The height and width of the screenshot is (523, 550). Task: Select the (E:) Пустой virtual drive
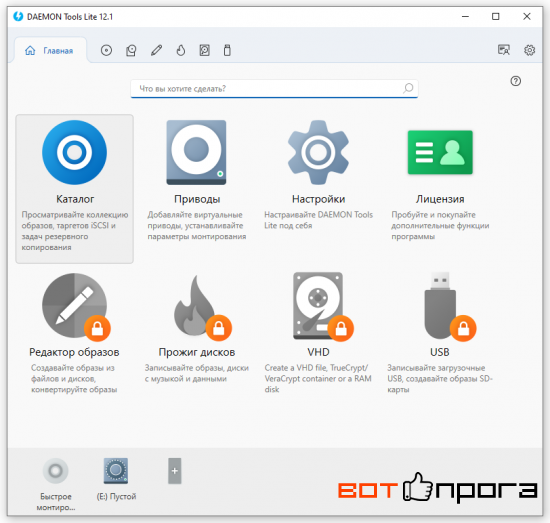pyautogui.click(x=116, y=471)
